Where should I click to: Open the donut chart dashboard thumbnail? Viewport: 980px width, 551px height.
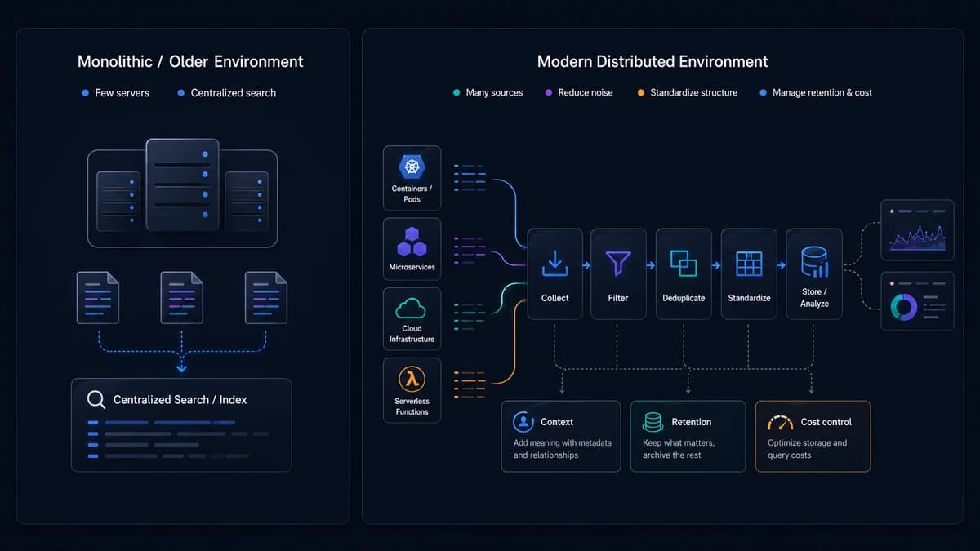pos(917,300)
